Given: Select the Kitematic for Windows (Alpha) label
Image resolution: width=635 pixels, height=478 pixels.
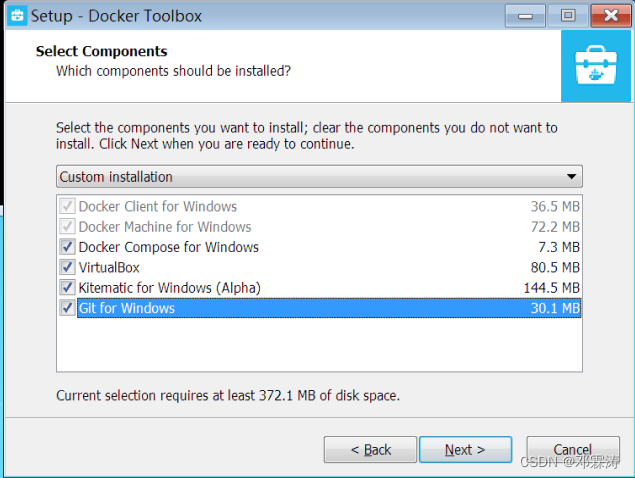Looking at the screenshot, I should click(170, 288).
